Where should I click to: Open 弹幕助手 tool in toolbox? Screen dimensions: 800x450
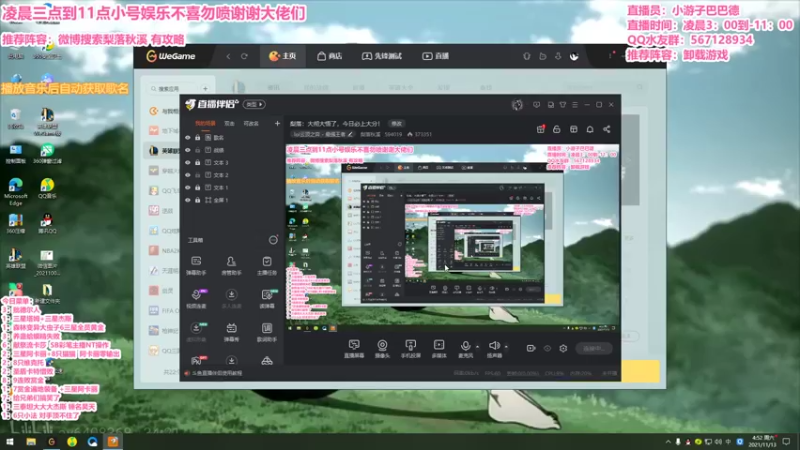point(196,266)
